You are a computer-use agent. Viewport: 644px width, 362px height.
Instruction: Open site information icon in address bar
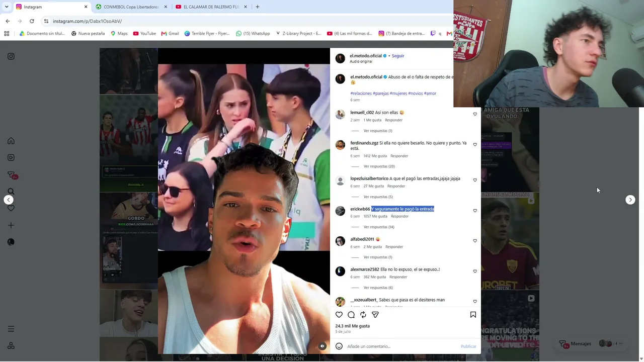coord(46,21)
